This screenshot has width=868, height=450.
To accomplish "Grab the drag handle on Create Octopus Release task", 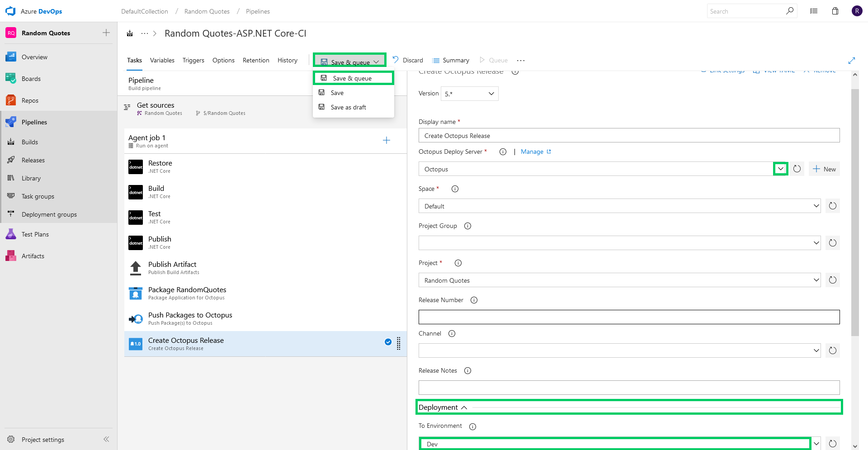I will (x=399, y=344).
